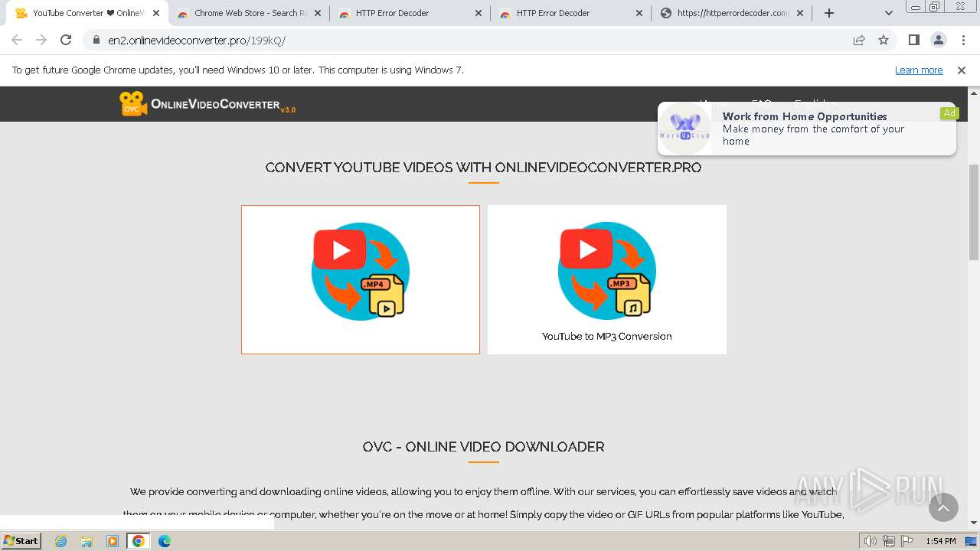Click the YouTube to MP3 Conversion label
The height and width of the screenshot is (551, 980).
(607, 336)
